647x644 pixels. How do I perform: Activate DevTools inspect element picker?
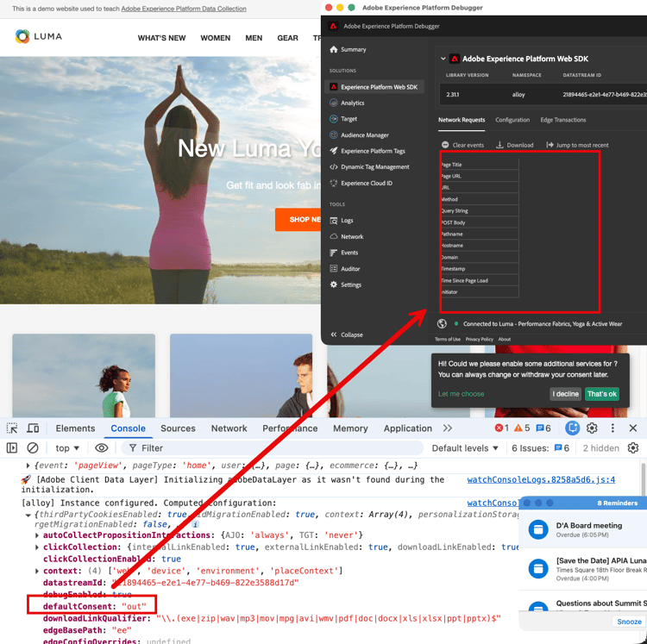[x=12, y=428]
